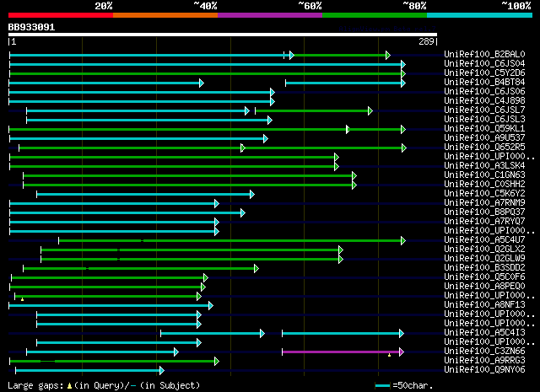Select the UniRef100_Q2GLW9 label
Image resolution: width=540 pixels, height=392 pixels.
(x=484, y=259)
